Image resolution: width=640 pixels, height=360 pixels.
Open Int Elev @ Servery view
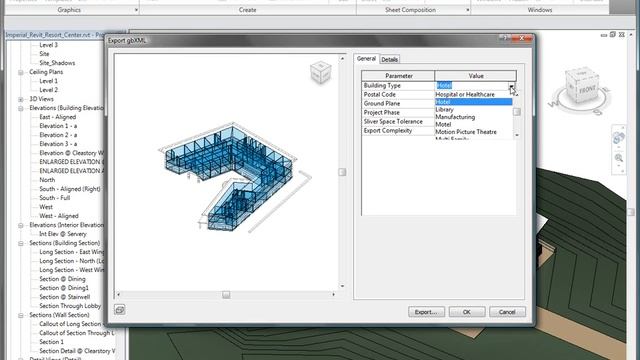click(x=63, y=234)
